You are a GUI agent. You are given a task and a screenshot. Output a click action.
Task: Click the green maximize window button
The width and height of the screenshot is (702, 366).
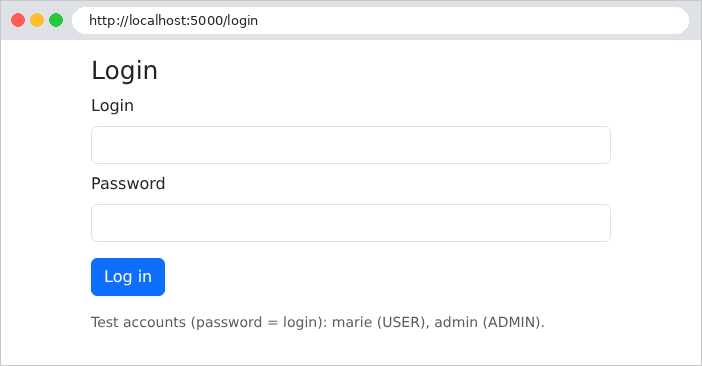56,20
